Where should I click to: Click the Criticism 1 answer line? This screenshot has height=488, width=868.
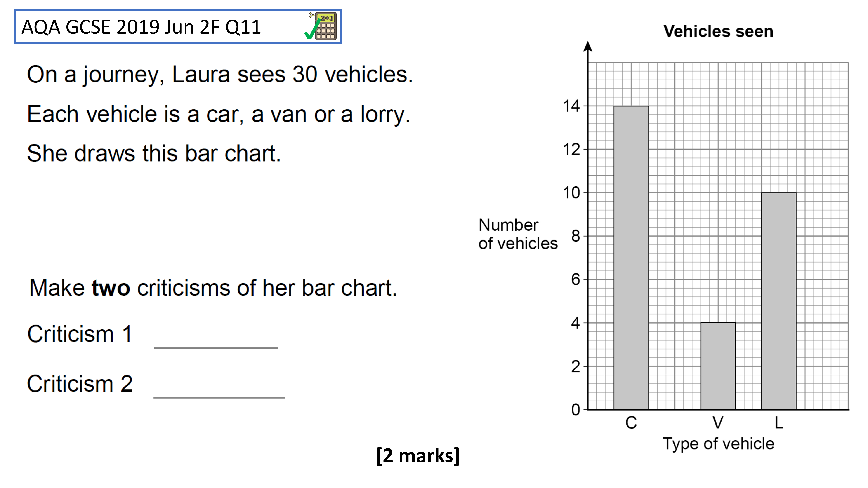(x=216, y=347)
